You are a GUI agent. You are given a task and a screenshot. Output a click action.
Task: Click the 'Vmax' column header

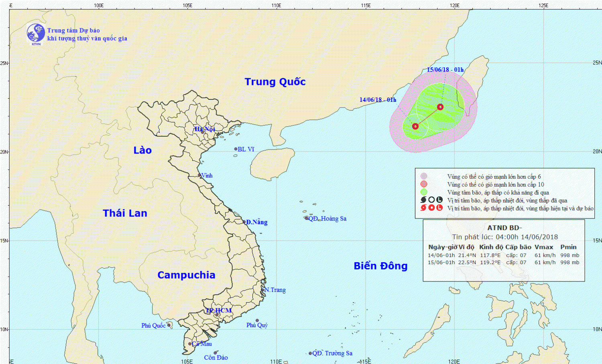click(544, 247)
